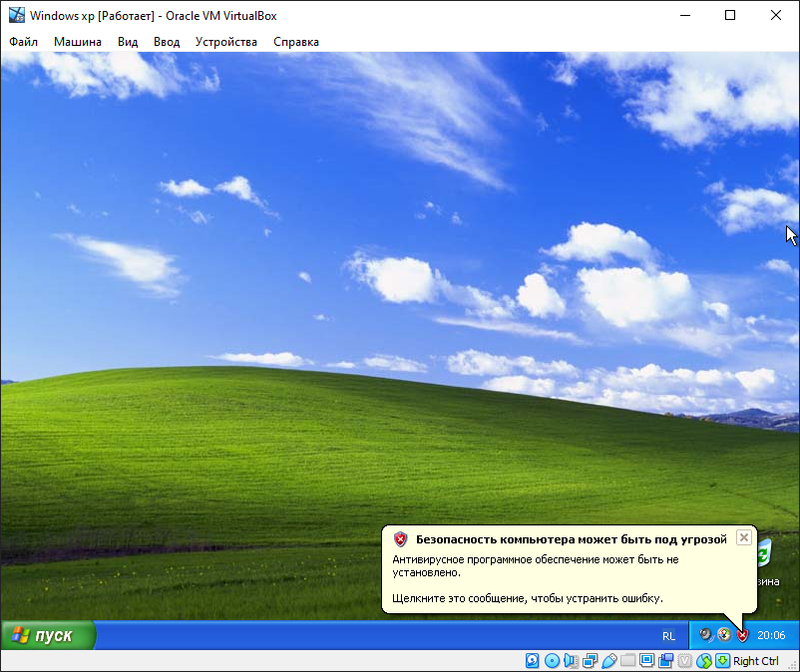The image size is (800, 672).
Task: Click the VirtualBox window title icon
Action: coord(16,15)
